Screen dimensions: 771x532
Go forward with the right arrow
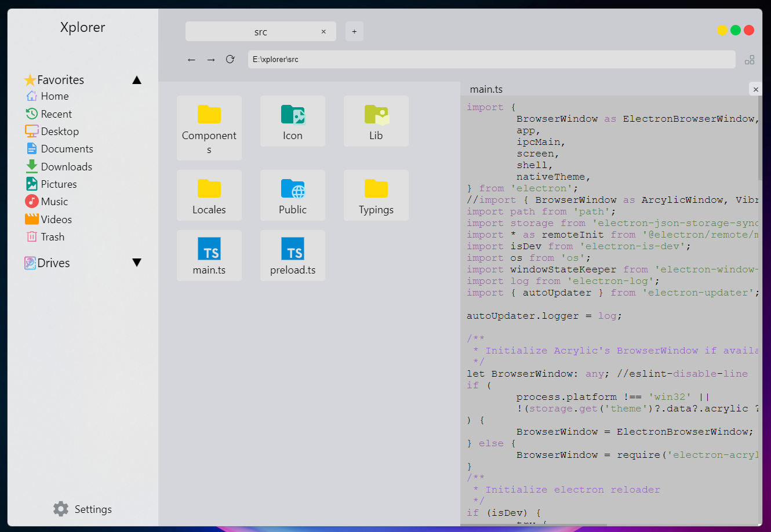coord(211,60)
